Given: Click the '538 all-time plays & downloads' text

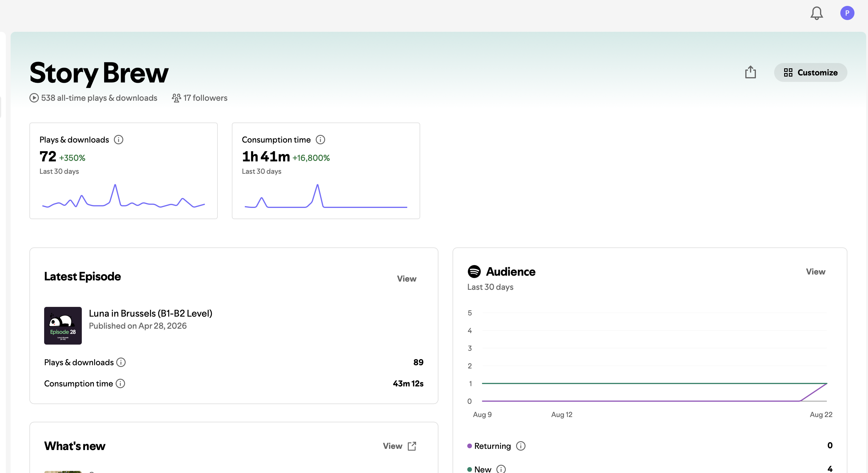Looking at the screenshot, I should coord(99,98).
